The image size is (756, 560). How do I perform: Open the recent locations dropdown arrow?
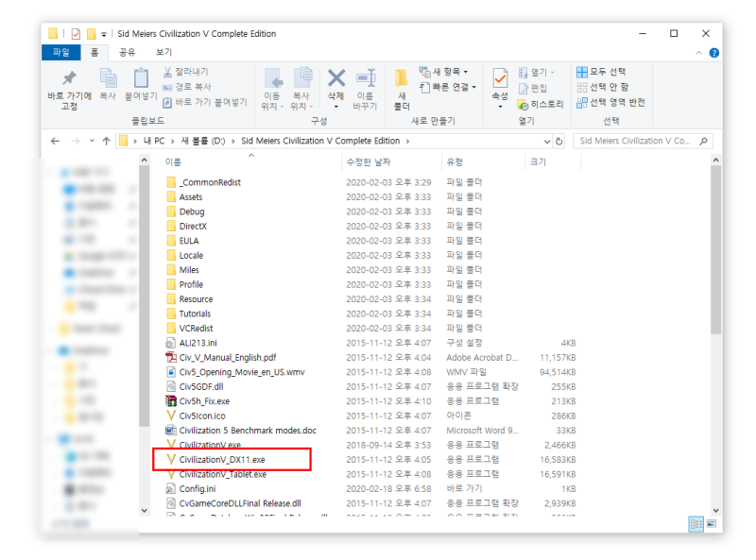tap(92, 142)
